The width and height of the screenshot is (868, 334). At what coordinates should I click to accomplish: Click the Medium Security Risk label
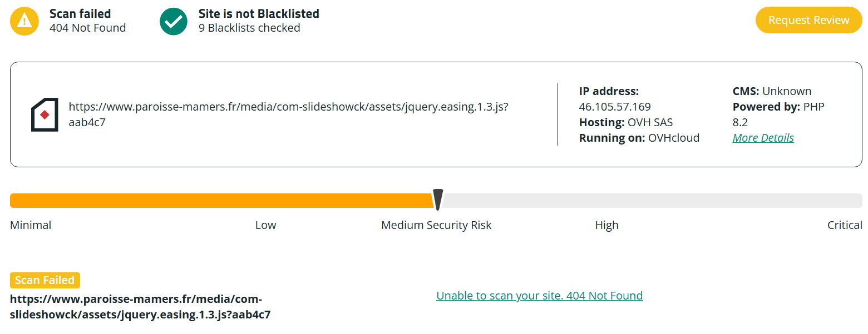(x=436, y=225)
